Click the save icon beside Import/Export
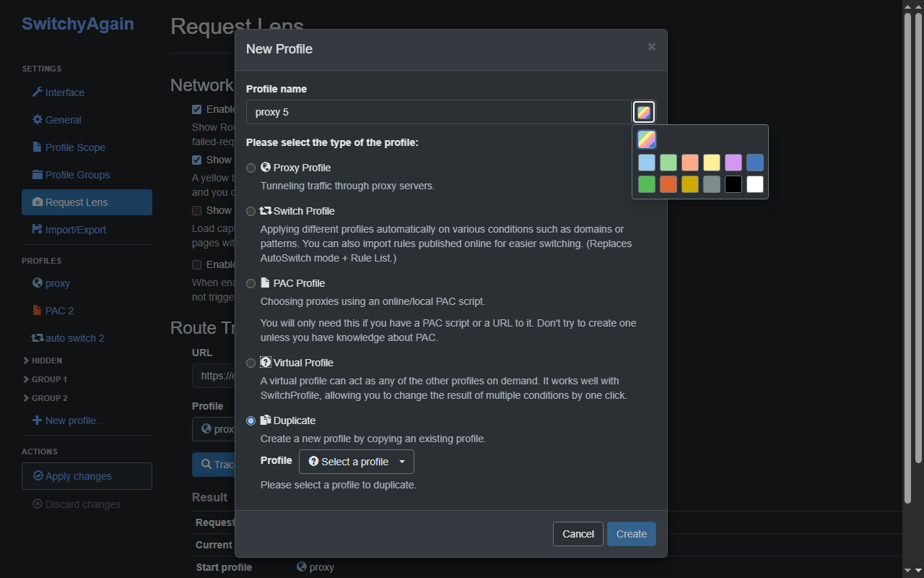The width and height of the screenshot is (924, 578). [38, 230]
